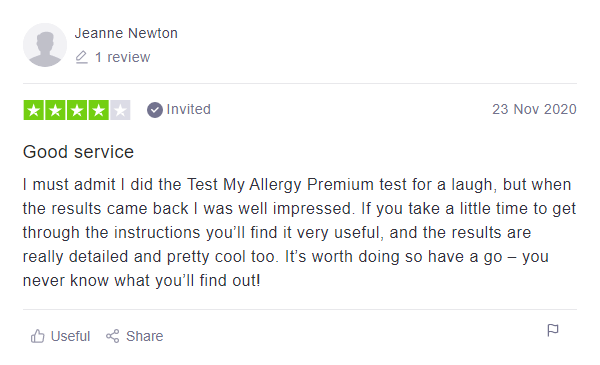Flag this review with the flag icon
Viewport: 600px width, 365px height.
click(553, 330)
